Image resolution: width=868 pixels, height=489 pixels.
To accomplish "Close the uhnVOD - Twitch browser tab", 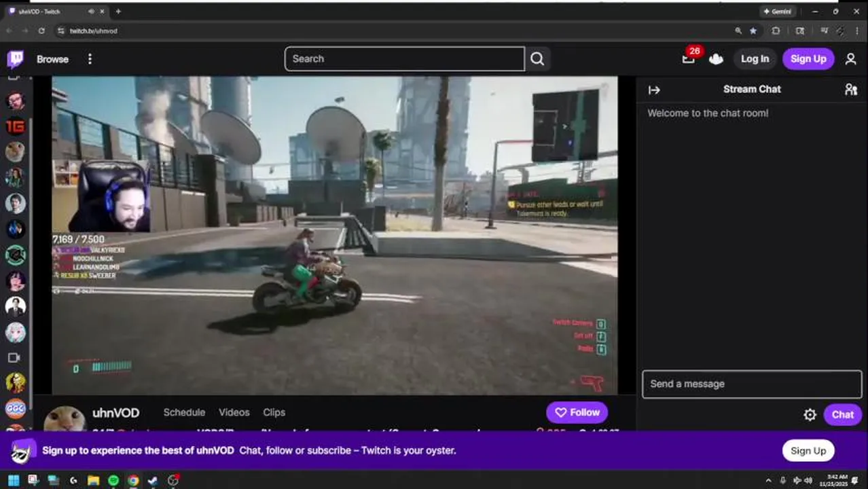I will pos(103,12).
